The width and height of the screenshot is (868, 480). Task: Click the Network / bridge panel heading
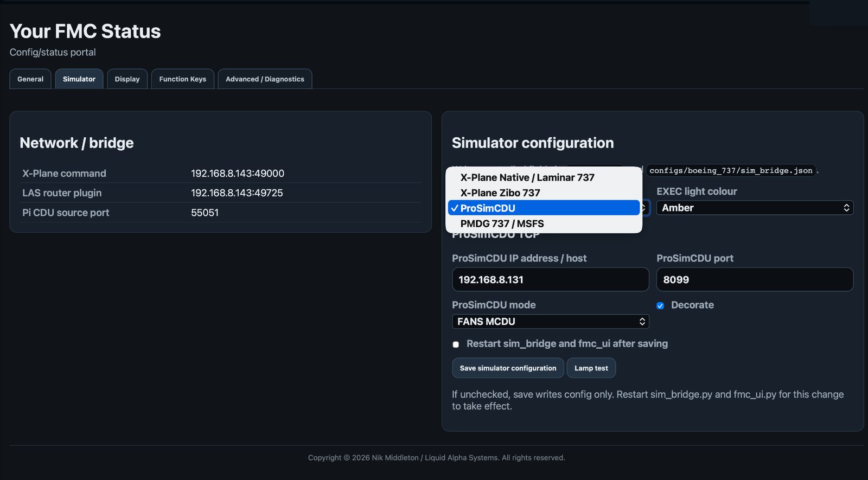pyautogui.click(x=76, y=143)
